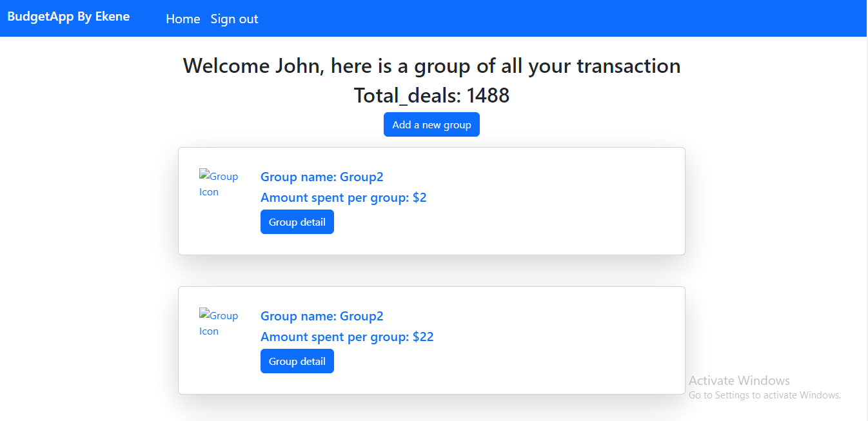Click the empty blue navigation bar area

(548, 18)
